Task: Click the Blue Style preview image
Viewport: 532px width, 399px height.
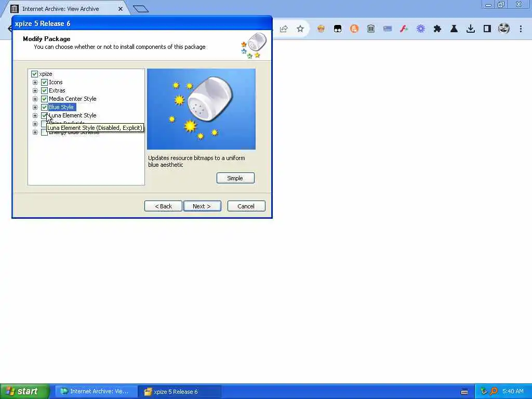Action: 201,109
